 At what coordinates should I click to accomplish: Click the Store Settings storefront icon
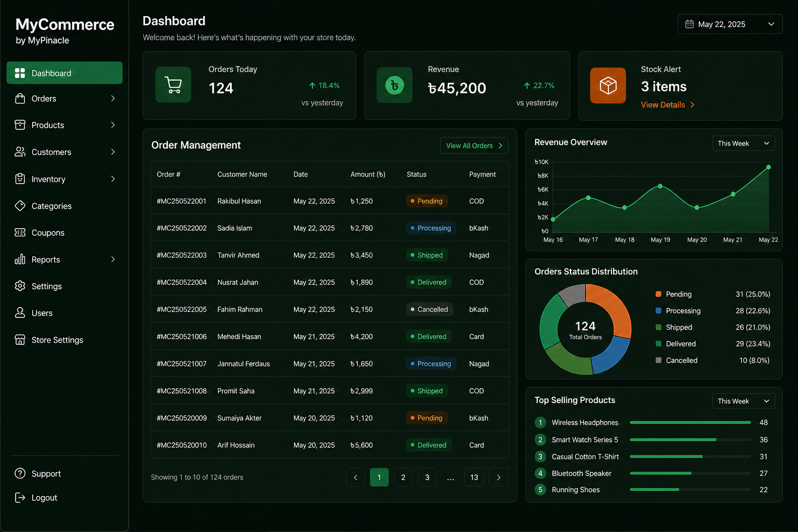pos(20,340)
